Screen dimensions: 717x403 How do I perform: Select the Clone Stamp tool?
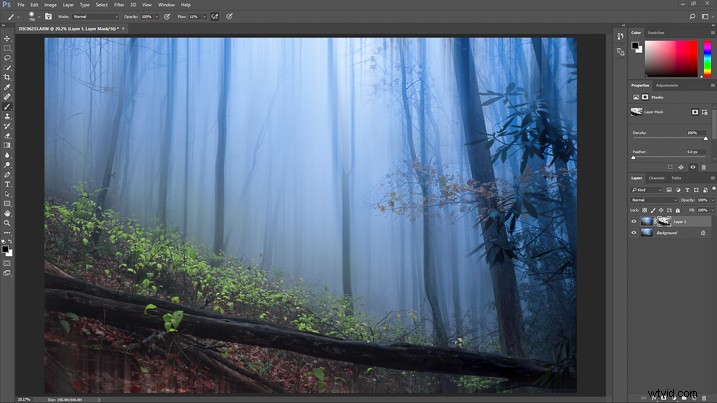pyautogui.click(x=7, y=116)
